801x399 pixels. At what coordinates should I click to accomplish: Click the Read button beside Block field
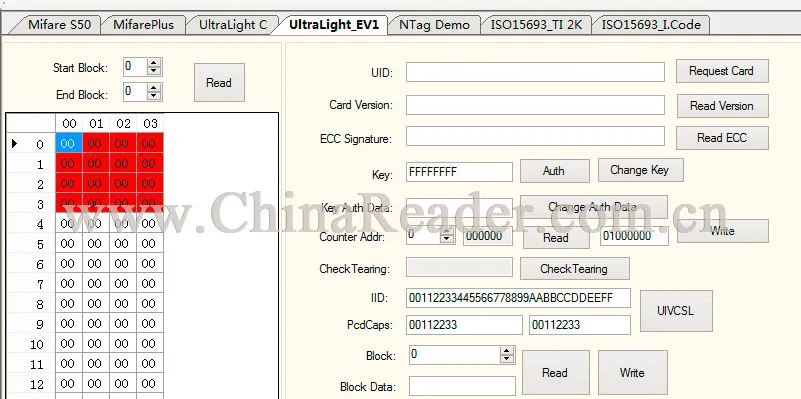click(x=556, y=372)
